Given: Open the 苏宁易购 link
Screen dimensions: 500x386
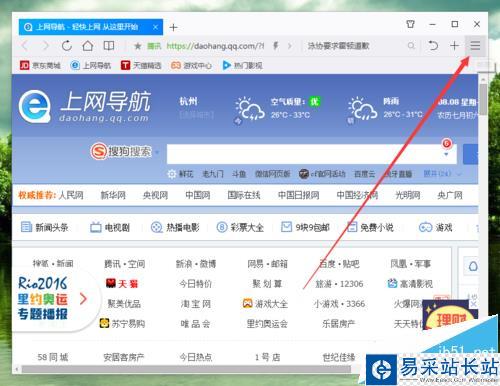Looking at the screenshot, I should pyautogui.click(x=122, y=323).
